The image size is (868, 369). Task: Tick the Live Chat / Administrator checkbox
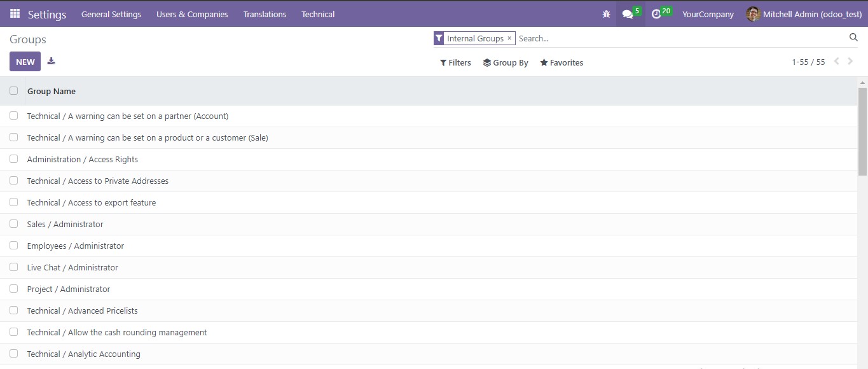tap(13, 267)
